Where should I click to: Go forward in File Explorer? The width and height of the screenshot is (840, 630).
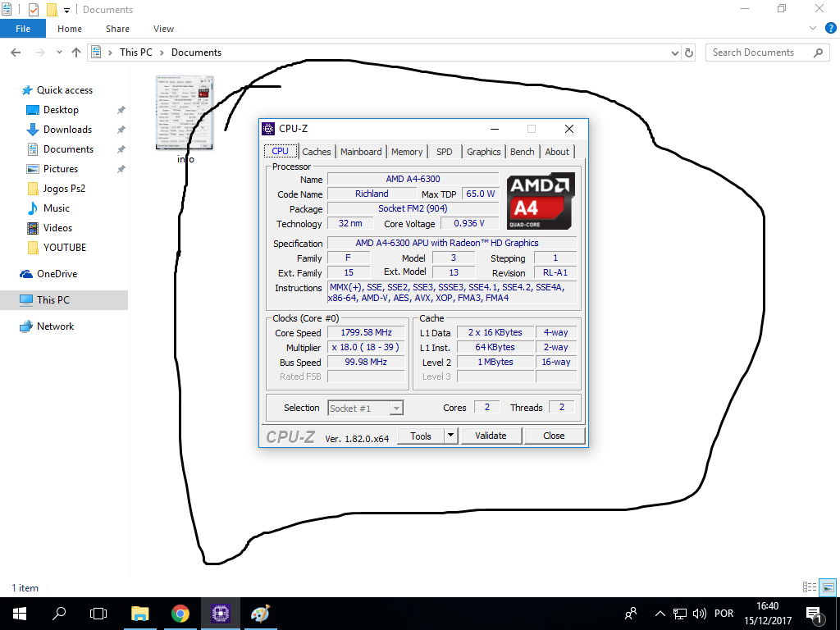[x=39, y=52]
